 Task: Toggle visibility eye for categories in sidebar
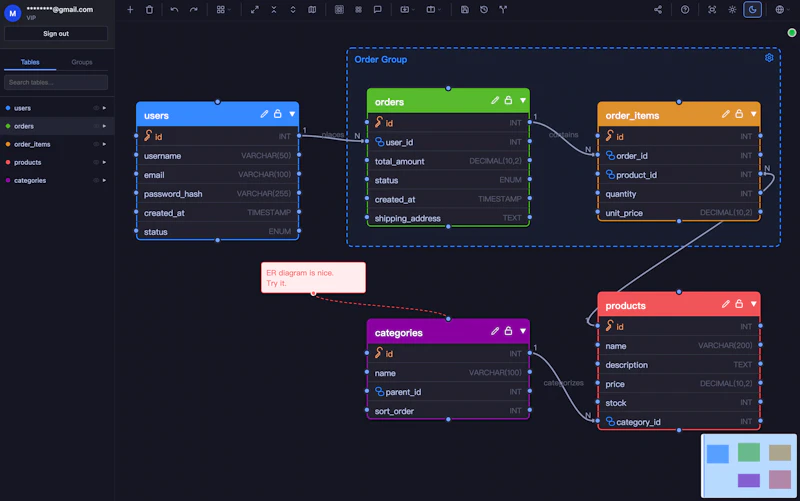96,181
